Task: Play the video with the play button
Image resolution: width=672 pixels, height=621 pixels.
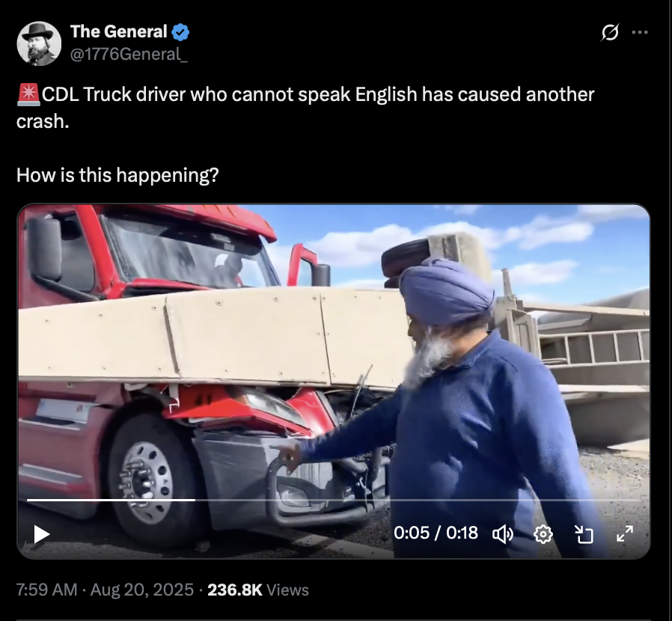Action: pos(42,534)
